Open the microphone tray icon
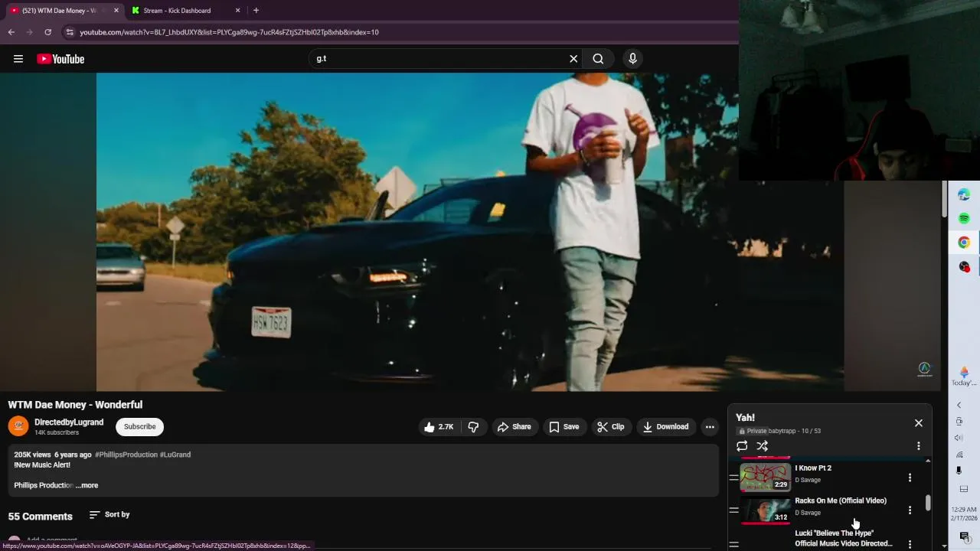The height and width of the screenshot is (551, 980). [959, 471]
